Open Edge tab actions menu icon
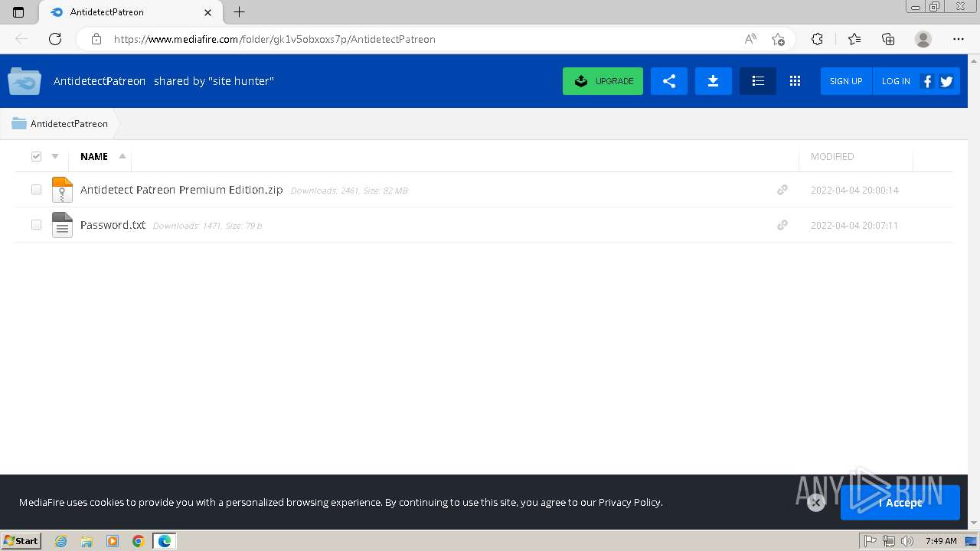Viewport: 980px width, 551px height. [x=18, y=12]
